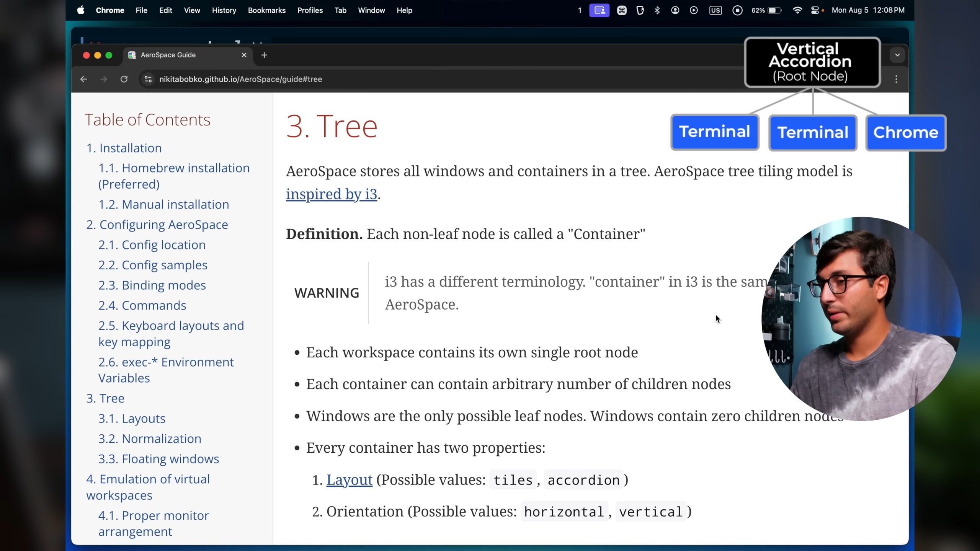Open site information icon in address bar

pyautogui.click(x=148, y=79)
